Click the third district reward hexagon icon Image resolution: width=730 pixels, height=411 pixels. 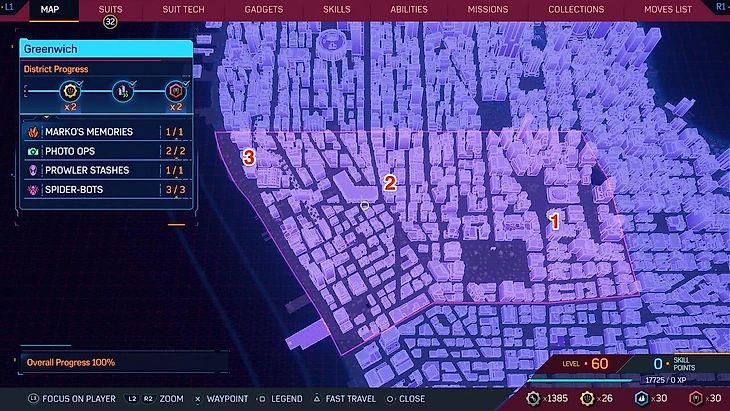174,93
